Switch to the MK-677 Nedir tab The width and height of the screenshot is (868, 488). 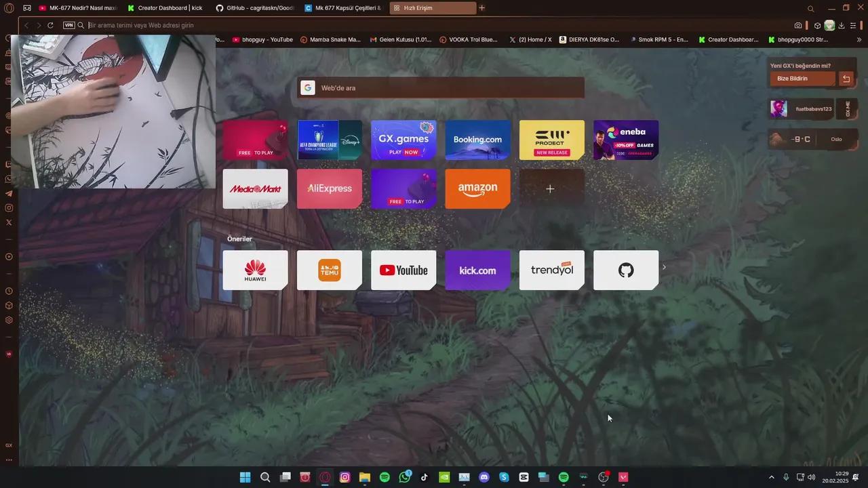pos(79,8)
